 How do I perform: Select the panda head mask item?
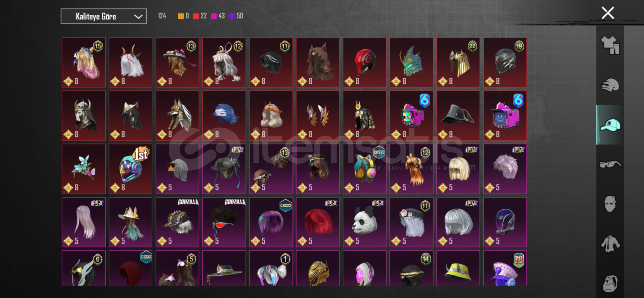365,222
